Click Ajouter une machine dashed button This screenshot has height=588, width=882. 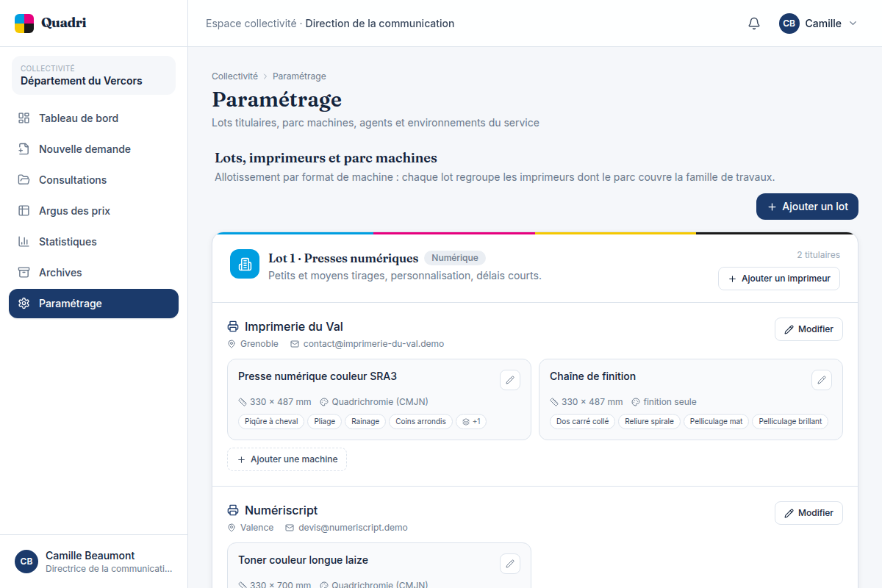(287, 459)
